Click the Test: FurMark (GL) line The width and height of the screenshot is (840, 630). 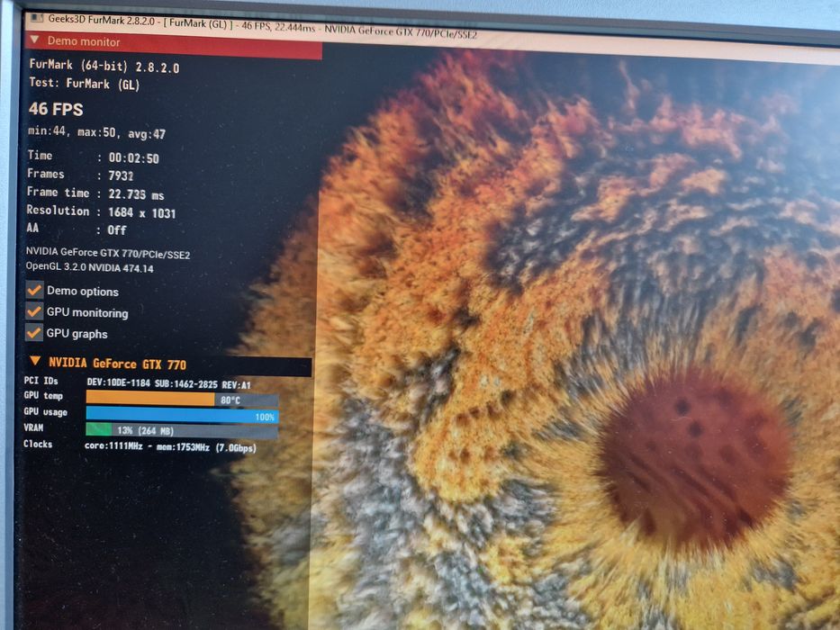(84, 84)
